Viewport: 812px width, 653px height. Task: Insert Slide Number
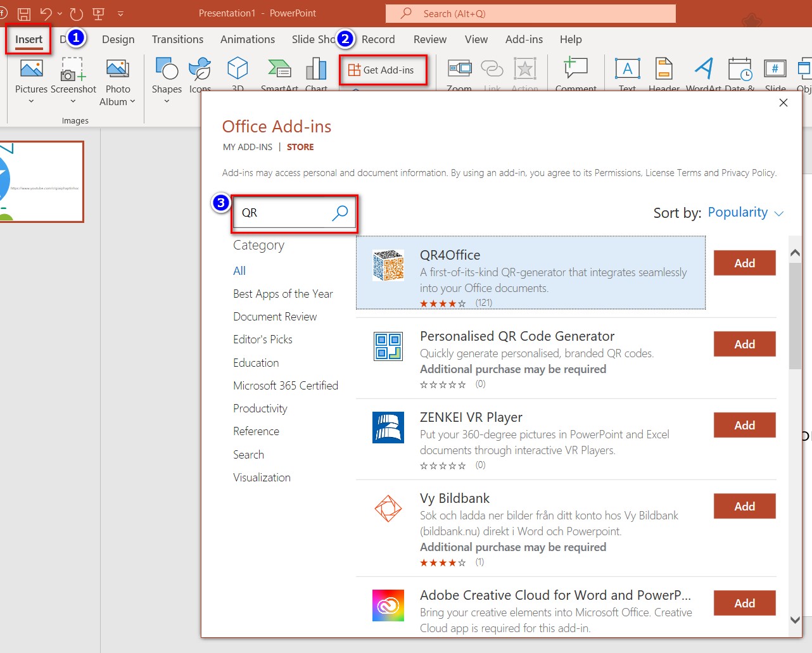point(775,69)
